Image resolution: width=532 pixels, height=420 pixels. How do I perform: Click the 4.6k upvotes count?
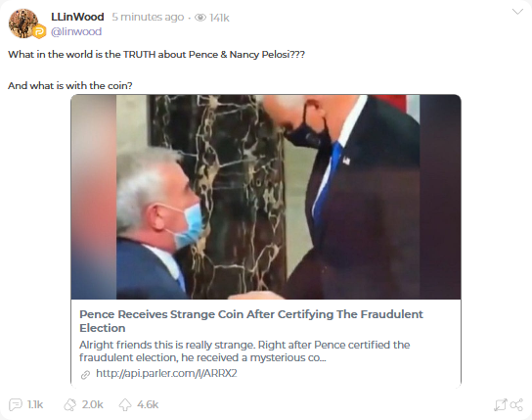point(148,404)
